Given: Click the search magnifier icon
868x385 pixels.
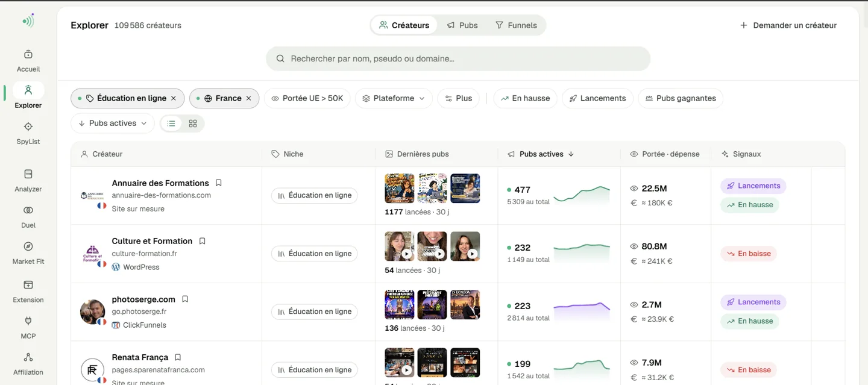Looking at the screenshot, I should 280,58.
